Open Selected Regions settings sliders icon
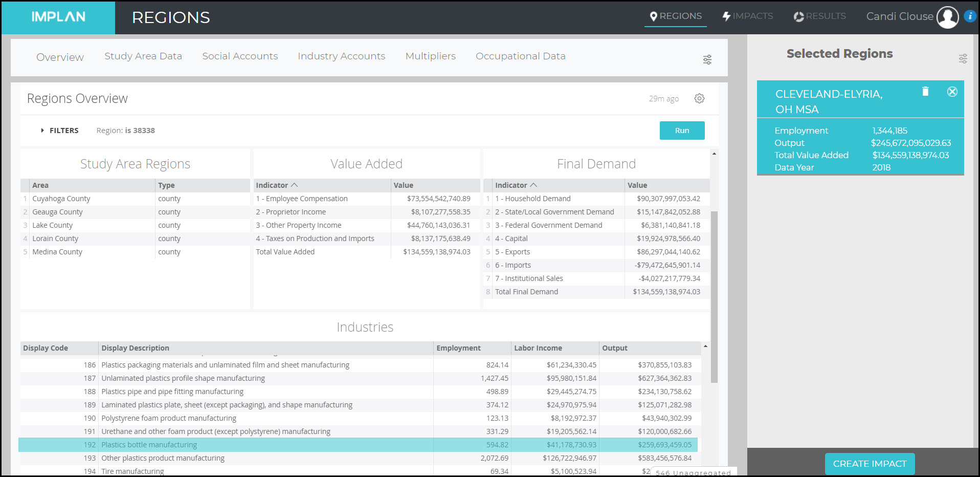The image size is (980, 477). pos(963,59)
